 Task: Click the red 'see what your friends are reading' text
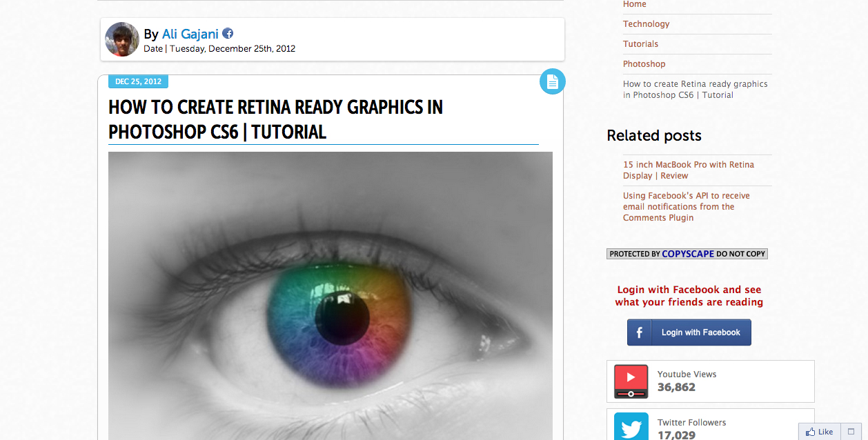point(689,296)
